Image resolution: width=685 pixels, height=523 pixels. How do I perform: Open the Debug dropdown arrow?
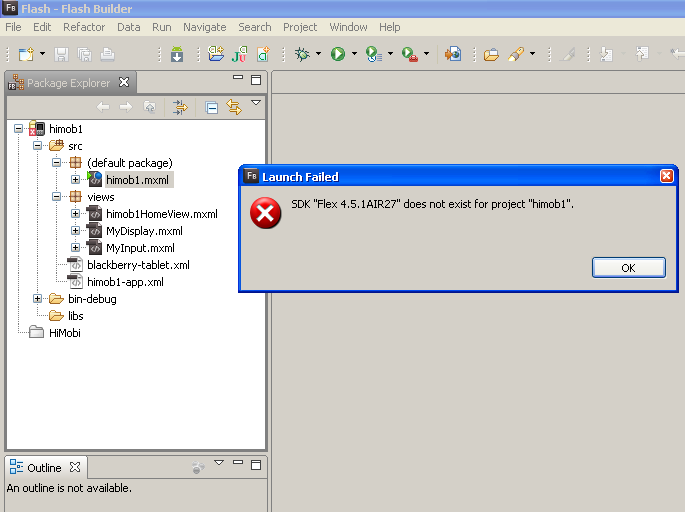(x=318, y=54)
